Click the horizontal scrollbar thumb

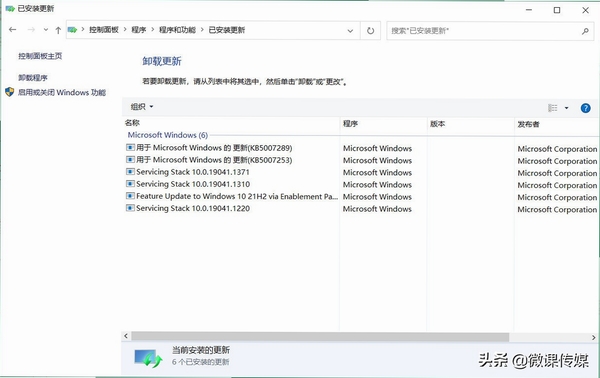pyautogui.click(x=320, y=337)
